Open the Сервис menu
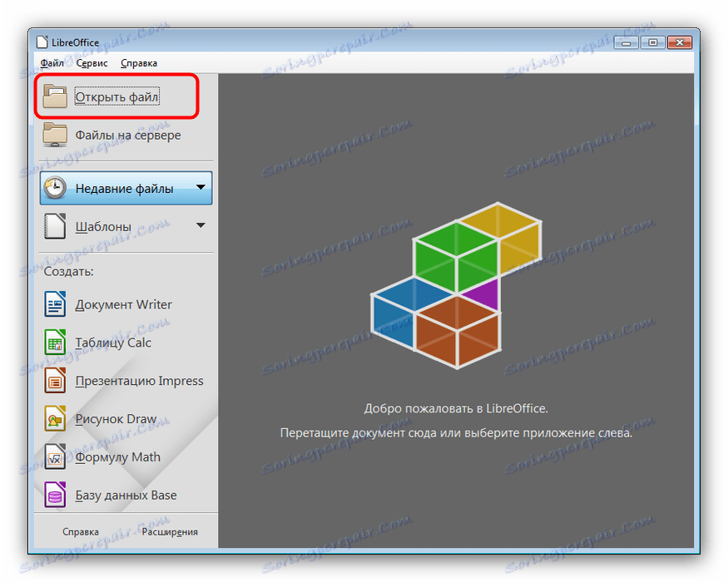 pos(92,63)
